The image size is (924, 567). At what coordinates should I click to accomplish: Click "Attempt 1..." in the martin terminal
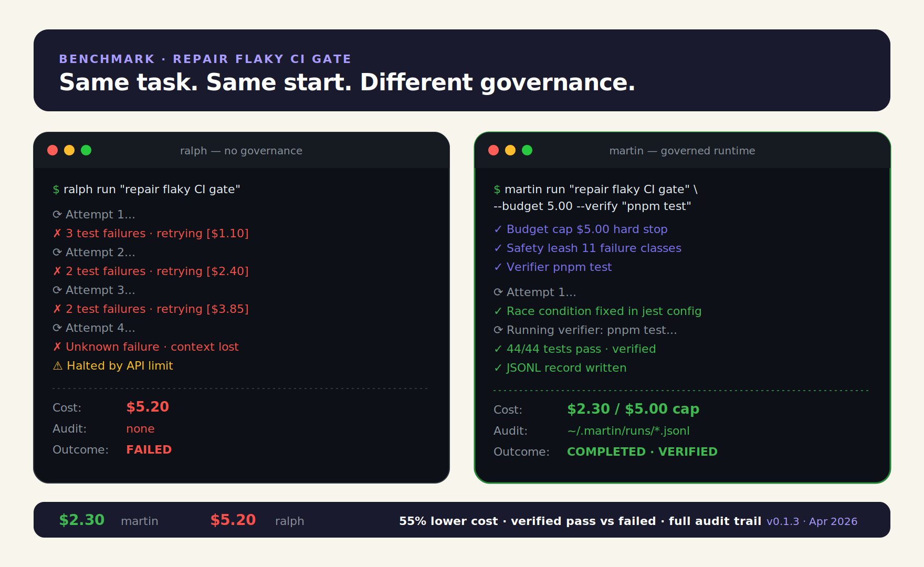[535, 292]
